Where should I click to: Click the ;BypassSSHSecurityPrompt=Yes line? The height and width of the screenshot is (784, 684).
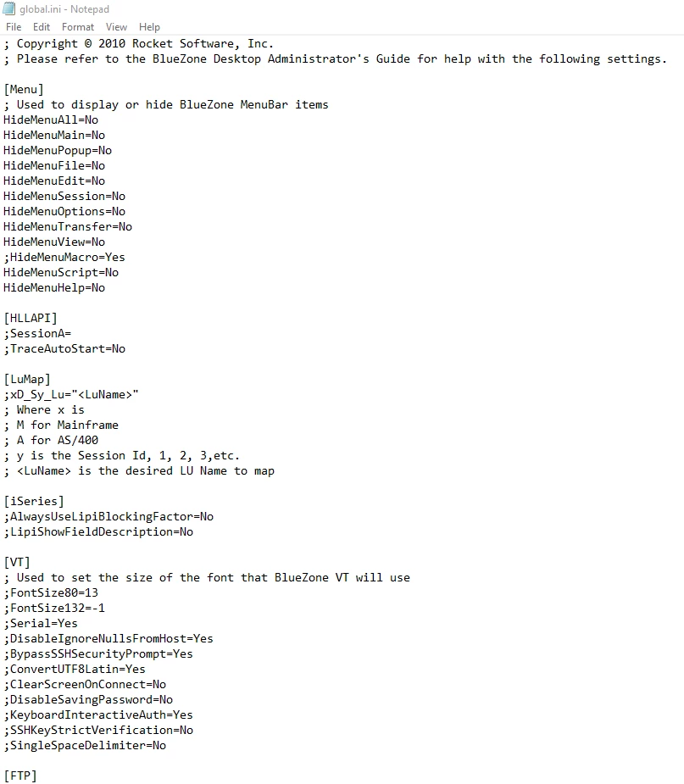click(x=98, y=654)
